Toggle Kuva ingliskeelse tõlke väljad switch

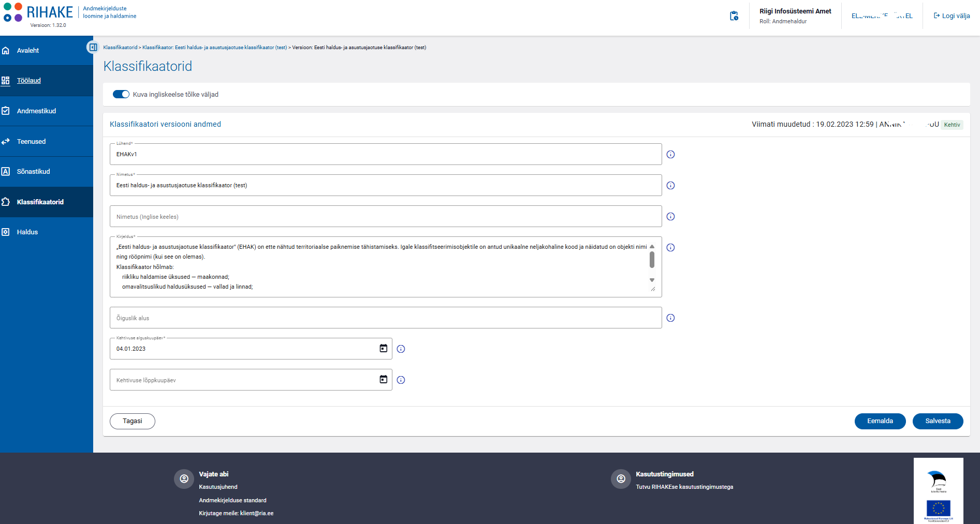click(121, 94)
